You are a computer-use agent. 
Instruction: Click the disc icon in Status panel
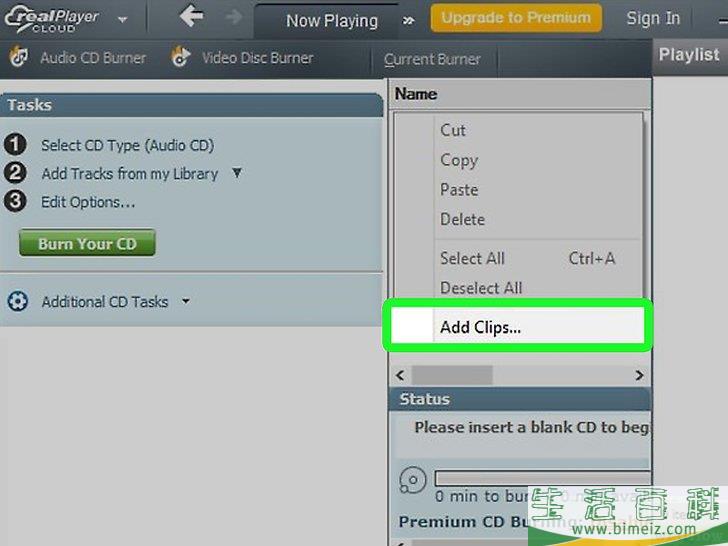412,480
